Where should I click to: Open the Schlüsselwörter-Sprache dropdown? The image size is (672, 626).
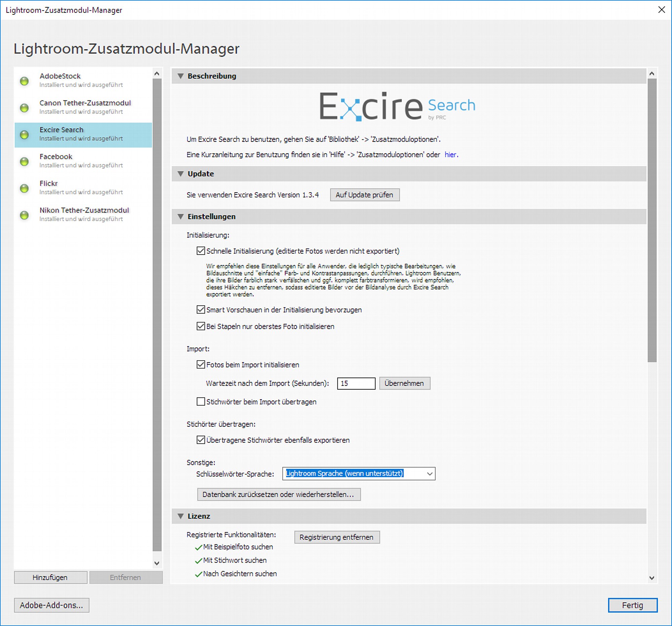point(359,473)
